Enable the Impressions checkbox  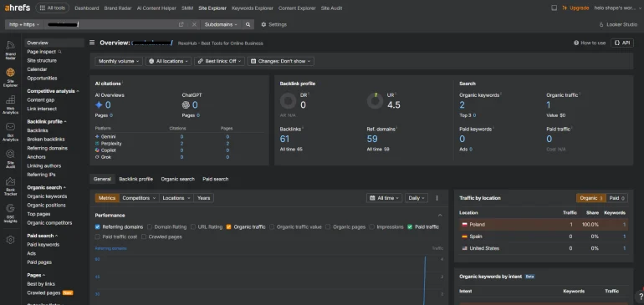(x=371, y=226)
